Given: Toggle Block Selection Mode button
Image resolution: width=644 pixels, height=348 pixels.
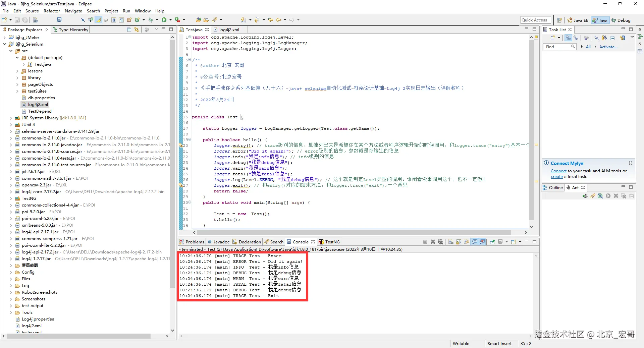Looking at the screenshot, I should pos(114,20).
